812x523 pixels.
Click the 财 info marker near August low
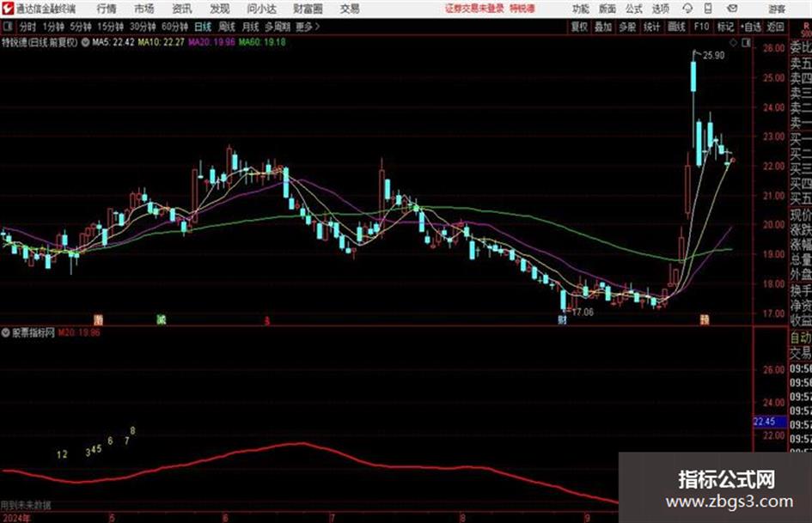(563, 320)
